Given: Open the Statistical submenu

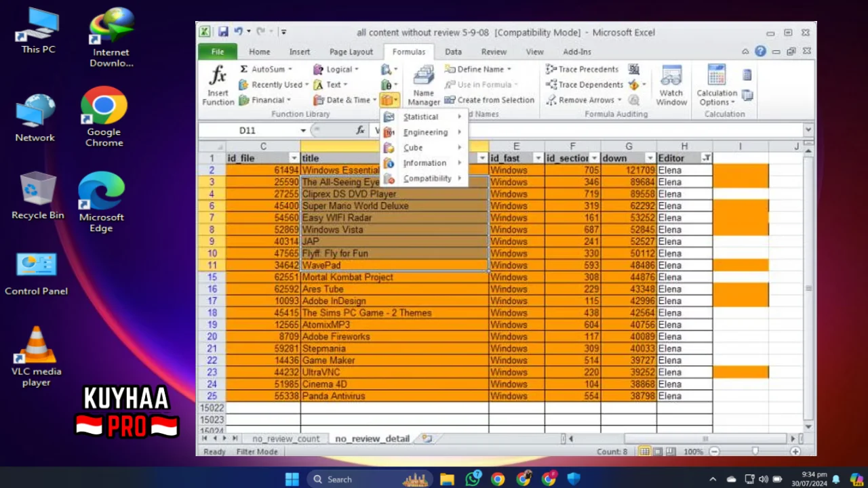Looking at the screenshot, I should click(x=425, y=117).
